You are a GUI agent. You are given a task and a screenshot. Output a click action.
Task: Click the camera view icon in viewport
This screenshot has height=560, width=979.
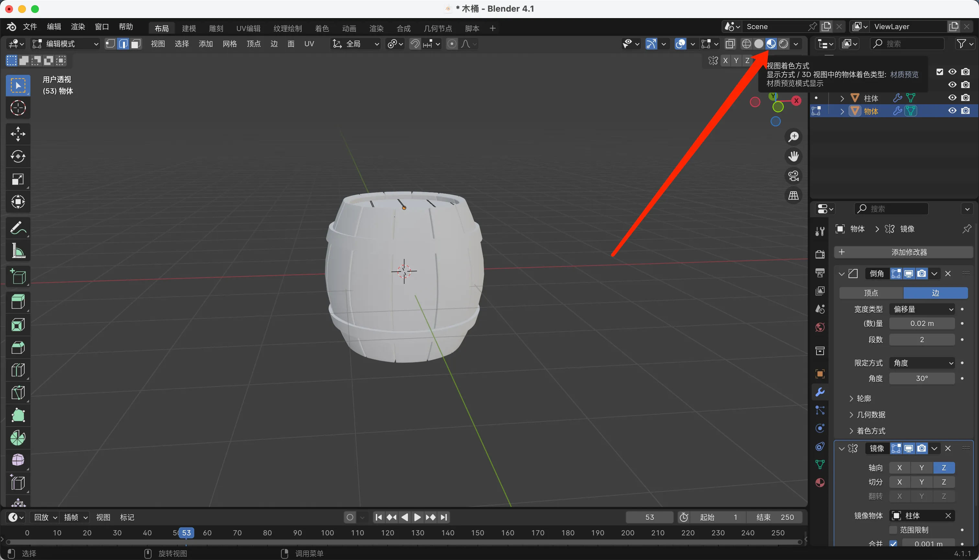pos(793,176)
